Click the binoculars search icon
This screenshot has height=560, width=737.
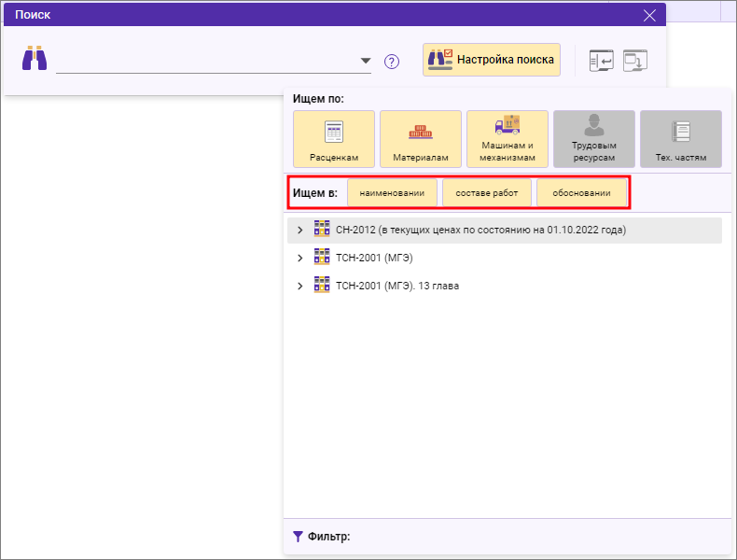click(35, 60)
